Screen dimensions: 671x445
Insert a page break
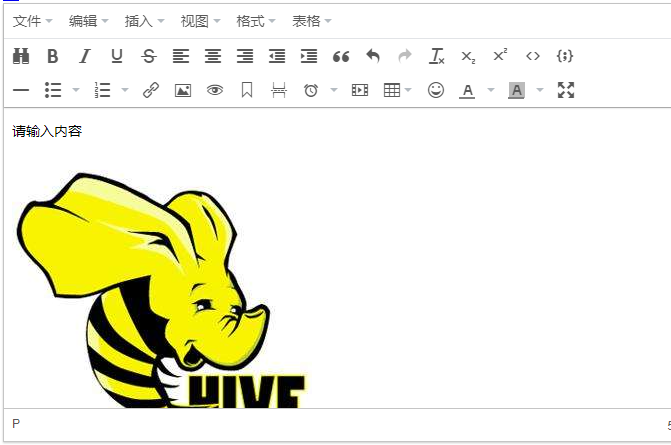pyautogui.click(x=279, y=90)
